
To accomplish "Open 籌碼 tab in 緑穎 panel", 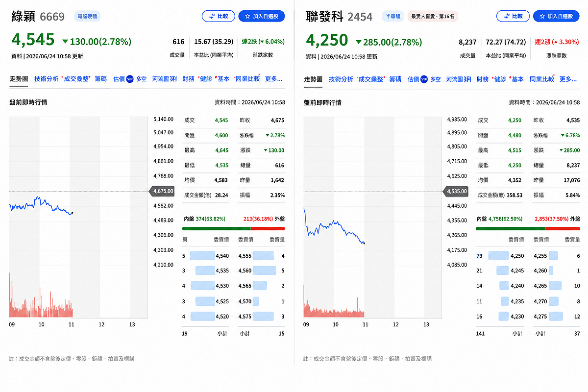I will [100, 79].
